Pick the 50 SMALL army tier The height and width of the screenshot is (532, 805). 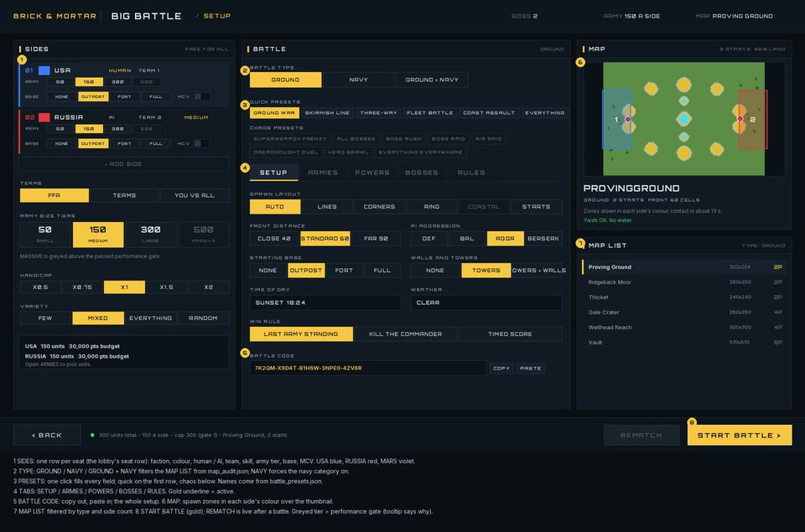click(x=45, y=235)
